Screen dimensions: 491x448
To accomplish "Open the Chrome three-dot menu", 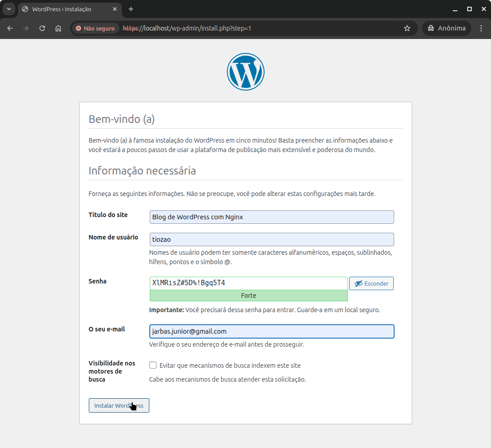I will point(481,28).
